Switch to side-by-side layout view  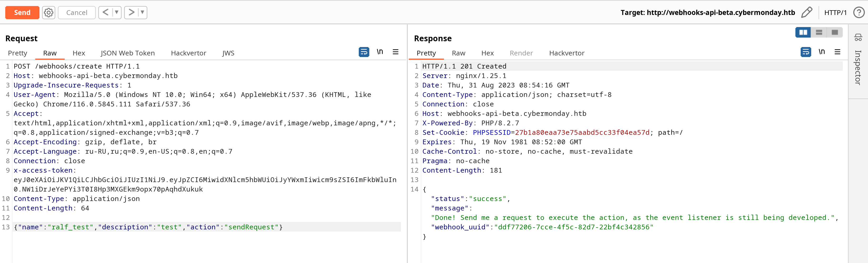[803, 32]
